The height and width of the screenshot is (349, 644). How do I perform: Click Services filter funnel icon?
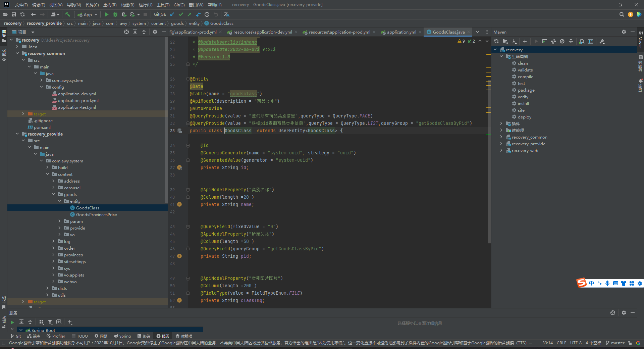click(x=50, y=322)
